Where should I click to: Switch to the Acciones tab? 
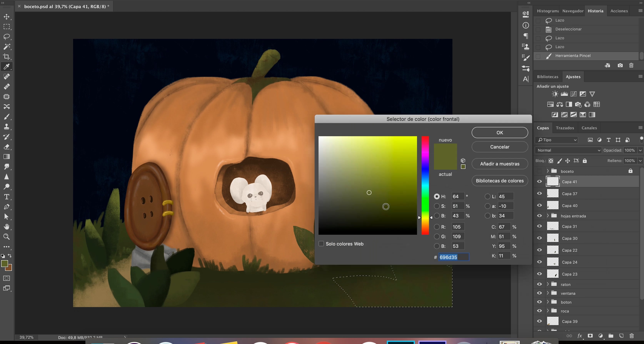point(619,11)
